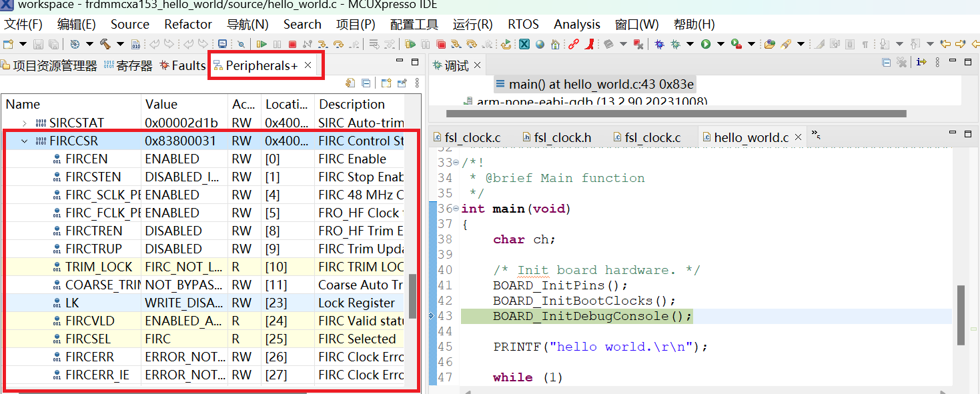Launch the app with green run icon

pos(706,43)
